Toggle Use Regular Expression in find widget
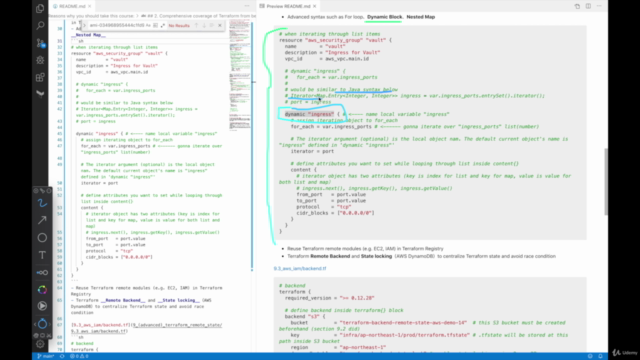Viewport: 640px width, 360px height. [x=163, y=25]
